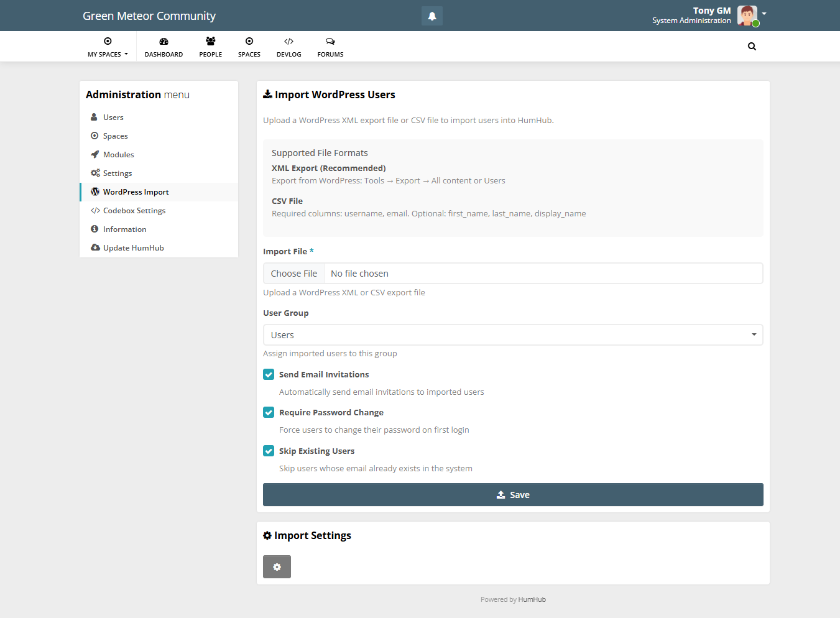Open the notifications bell icon

coord(432,16)
